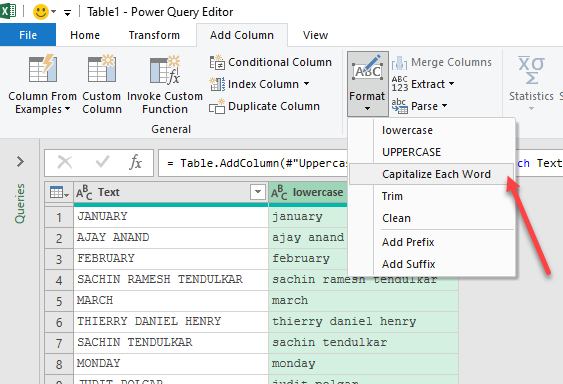
Task: Switch to the Transform tab
Action: [154, 35]
